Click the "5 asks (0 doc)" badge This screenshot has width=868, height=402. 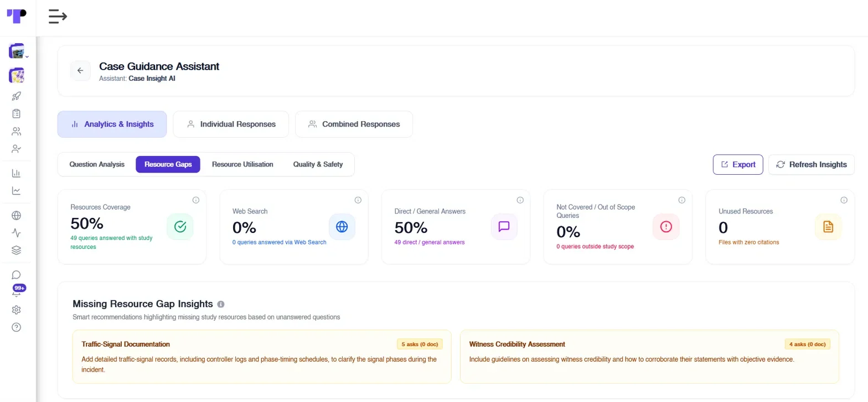click(x=420, y=344)
